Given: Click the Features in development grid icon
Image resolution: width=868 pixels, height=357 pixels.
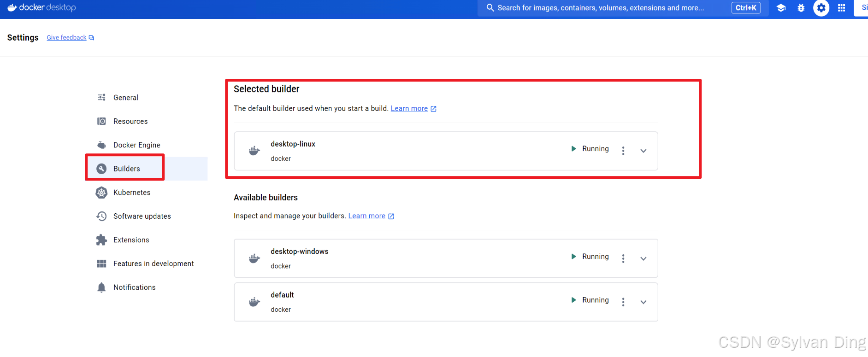Looking at the screenshot, I should (x=101, y=263).
